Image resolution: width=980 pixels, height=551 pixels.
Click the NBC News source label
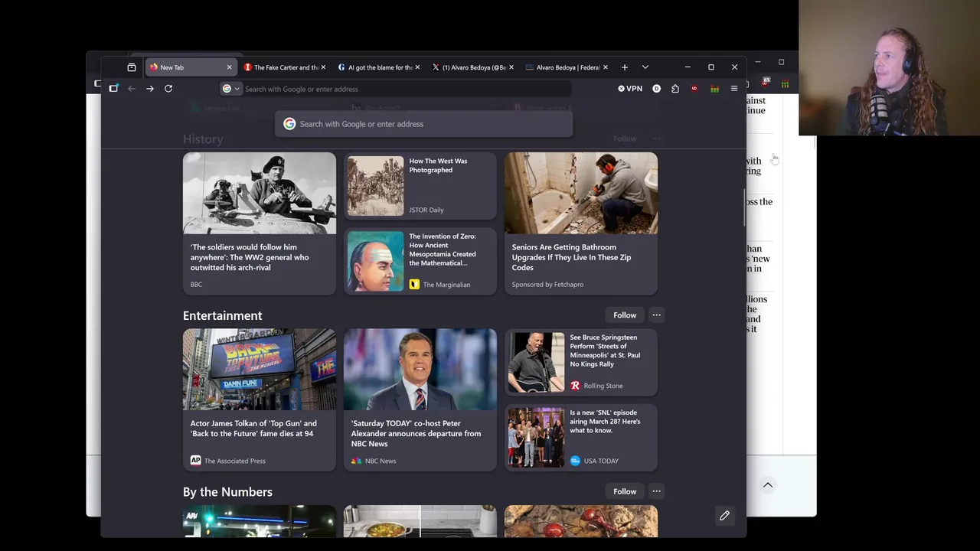[381, 461]
